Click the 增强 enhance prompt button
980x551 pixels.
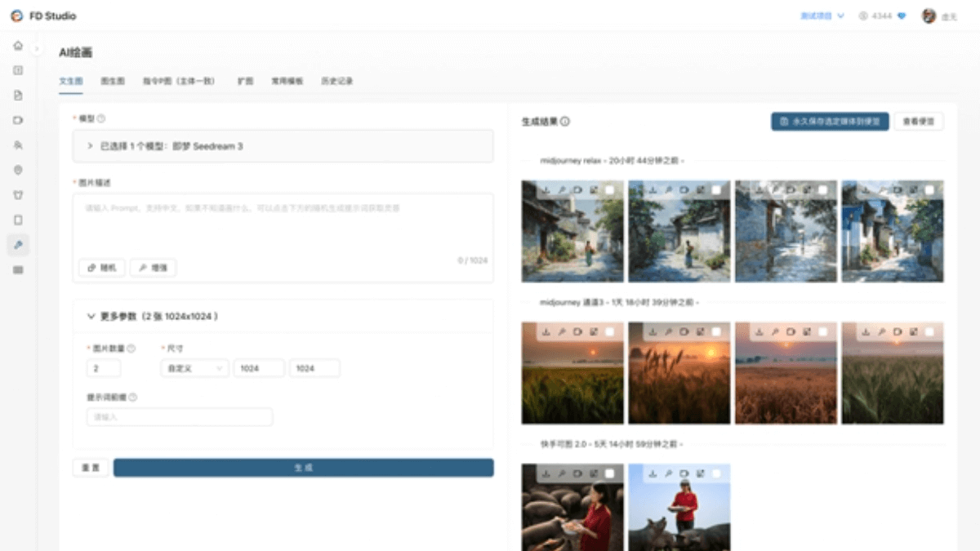[153, 267]
